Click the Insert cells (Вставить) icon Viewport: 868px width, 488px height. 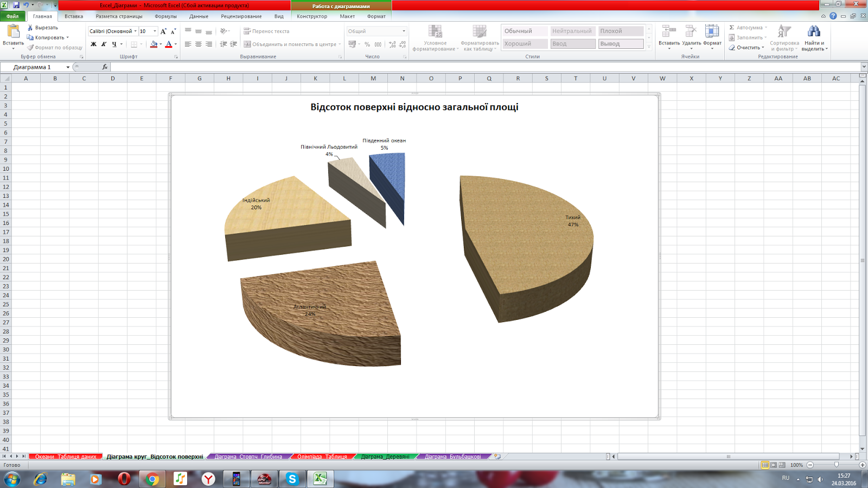point(669,31)
